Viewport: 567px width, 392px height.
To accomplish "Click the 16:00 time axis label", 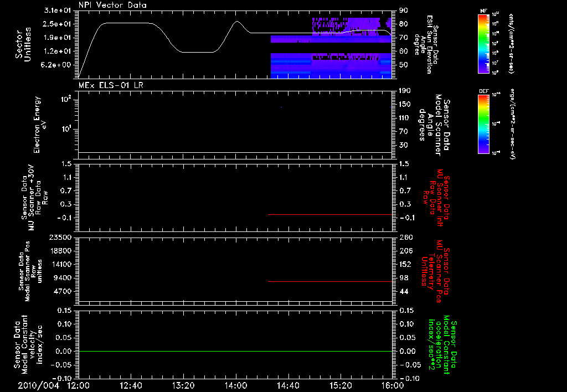I will (393, 385).
